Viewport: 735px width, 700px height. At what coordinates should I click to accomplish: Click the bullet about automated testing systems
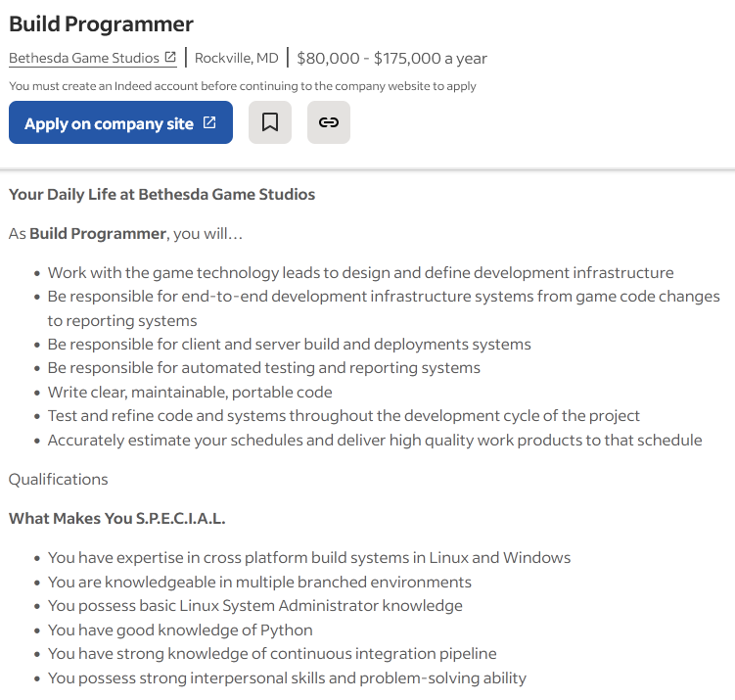(x=264, y=368)
